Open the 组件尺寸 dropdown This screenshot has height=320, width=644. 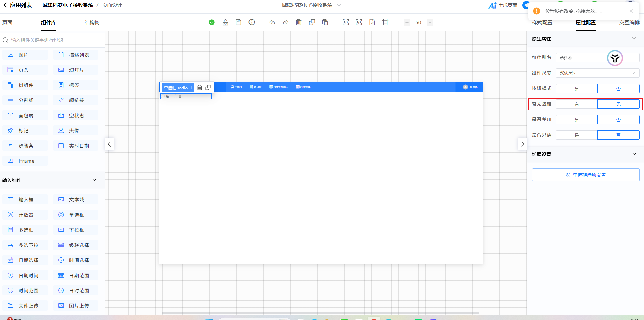597,73
